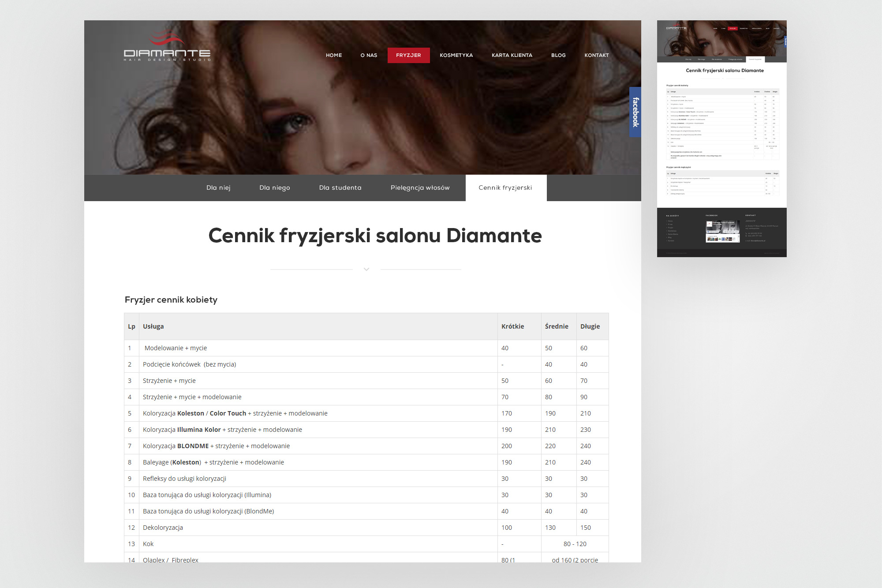
Task: Select the Pielęgncja włosów tab
Action: [x=420, y=187]
